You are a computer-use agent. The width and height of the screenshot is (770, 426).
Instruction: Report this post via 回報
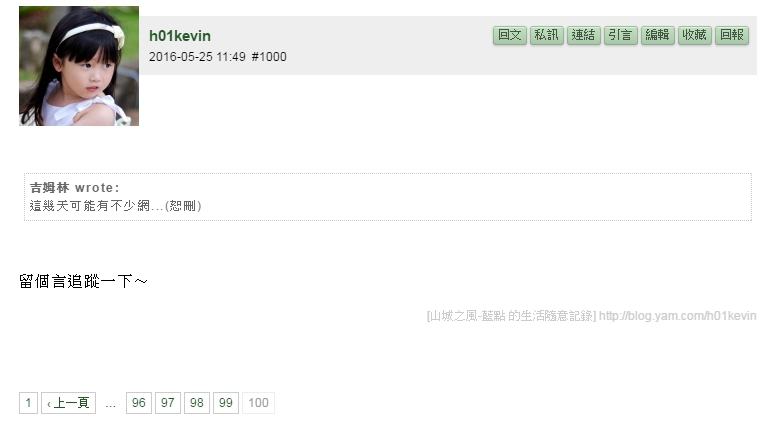point(732,35)
